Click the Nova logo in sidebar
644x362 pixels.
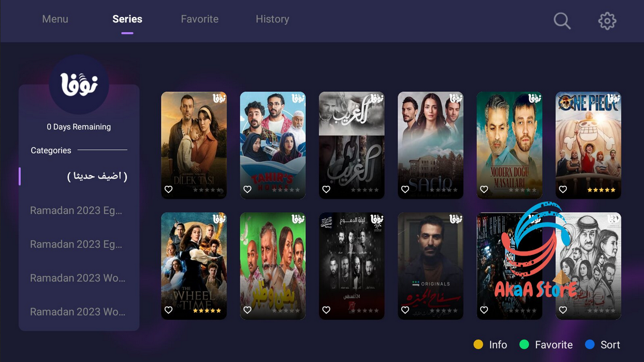[x=79, y=84]
